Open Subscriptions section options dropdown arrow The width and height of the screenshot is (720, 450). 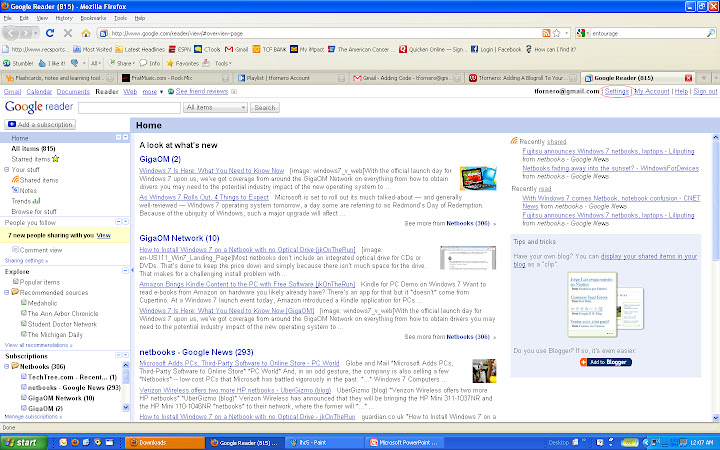pos(125,355)
